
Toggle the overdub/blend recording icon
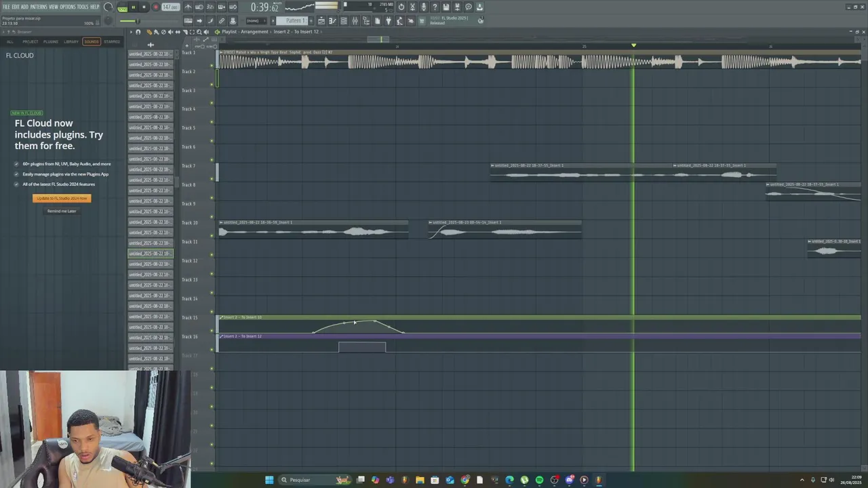click(222, 7)
